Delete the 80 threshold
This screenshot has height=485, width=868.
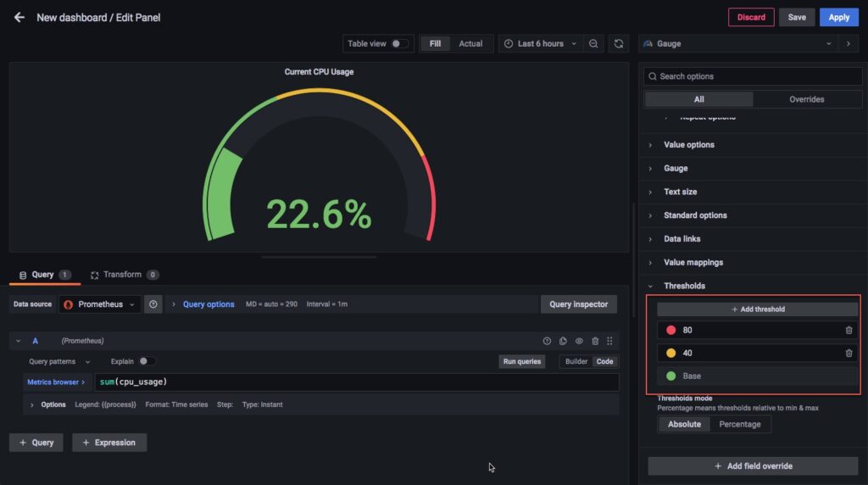point(849,330)
